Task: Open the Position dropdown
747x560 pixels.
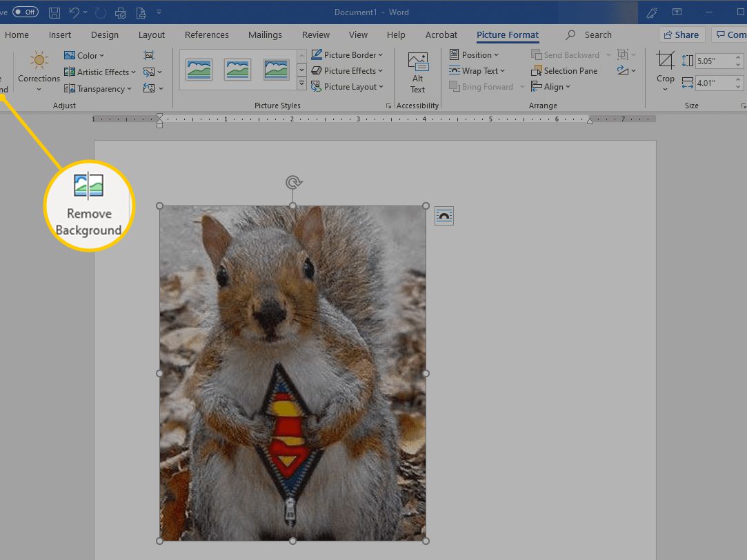Action: pos(474,54)
